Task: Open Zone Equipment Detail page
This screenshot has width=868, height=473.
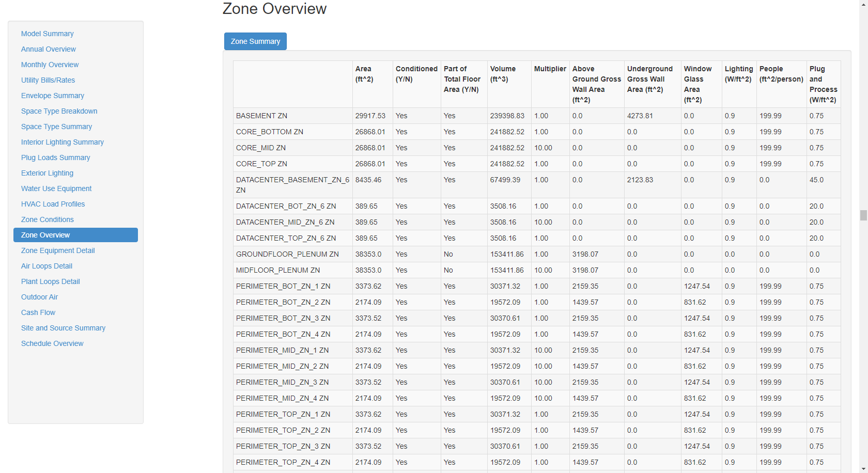Action: [x=57, y=250]
